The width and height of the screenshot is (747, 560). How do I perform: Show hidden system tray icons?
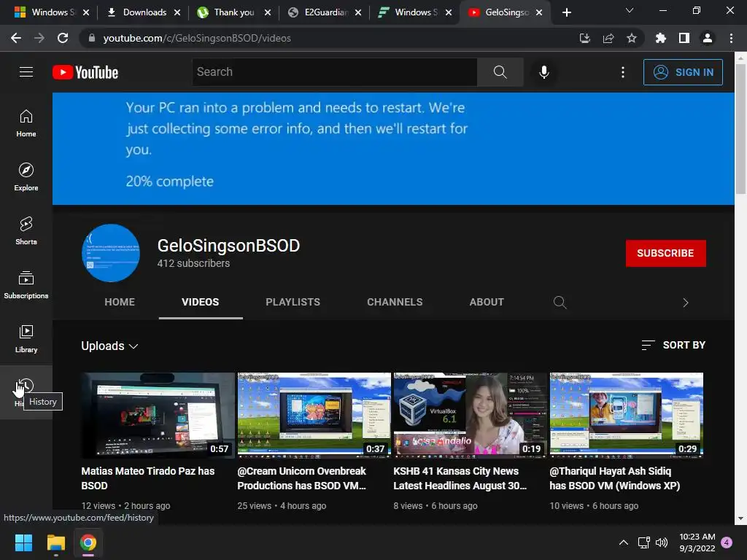point(623,542)
